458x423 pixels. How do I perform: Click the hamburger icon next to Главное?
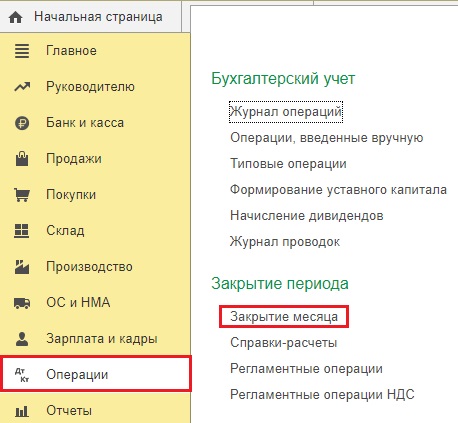(x=22, y=51)
